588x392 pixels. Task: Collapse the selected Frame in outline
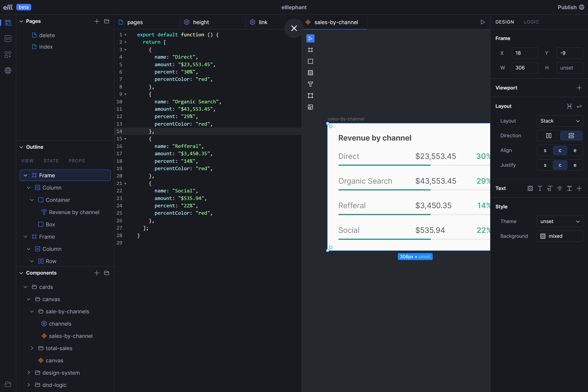[x=25, y=175]
